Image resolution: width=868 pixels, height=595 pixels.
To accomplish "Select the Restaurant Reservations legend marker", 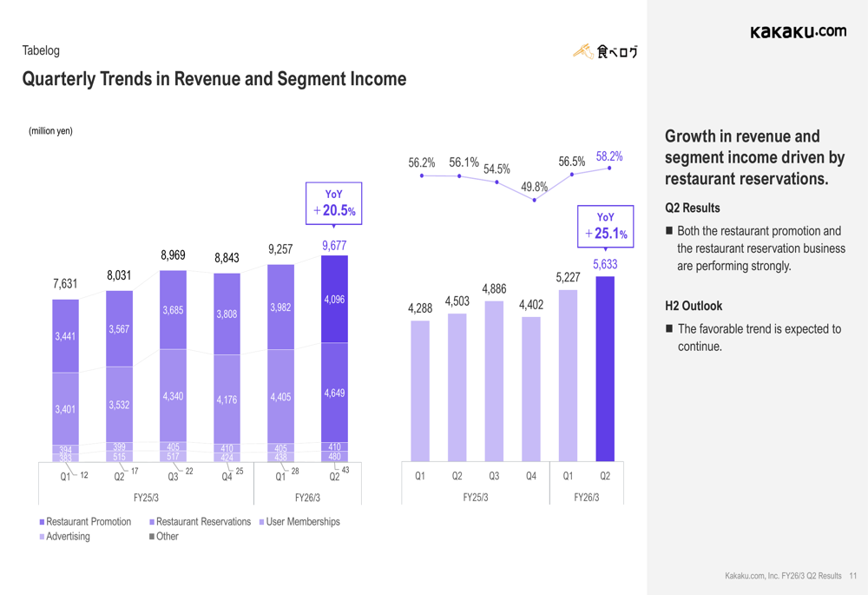I will point(152,522).
